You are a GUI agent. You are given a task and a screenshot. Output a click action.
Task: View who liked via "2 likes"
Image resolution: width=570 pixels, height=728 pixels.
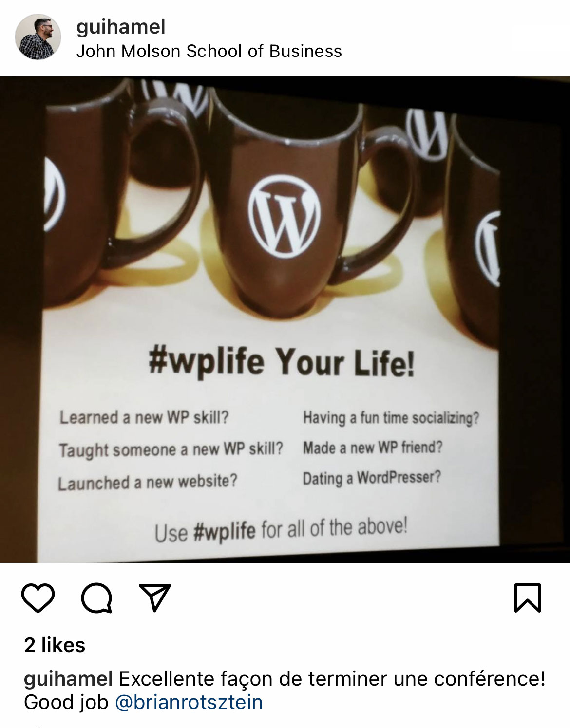(x=55, y=645)
